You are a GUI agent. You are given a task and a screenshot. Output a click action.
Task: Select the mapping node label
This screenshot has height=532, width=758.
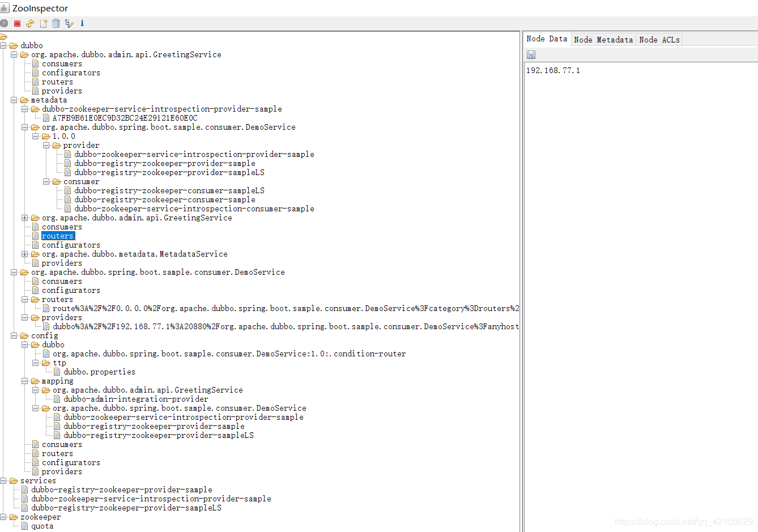[x=58, y=381]
